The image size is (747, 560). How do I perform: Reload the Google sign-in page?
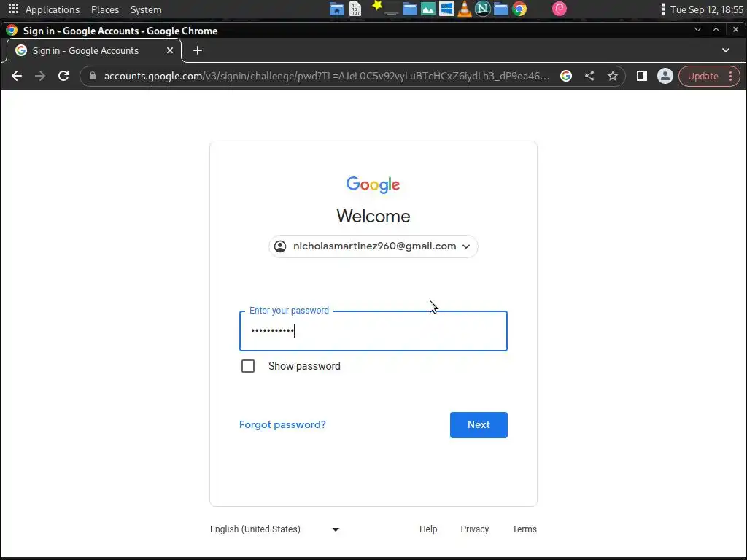point(63,76)
